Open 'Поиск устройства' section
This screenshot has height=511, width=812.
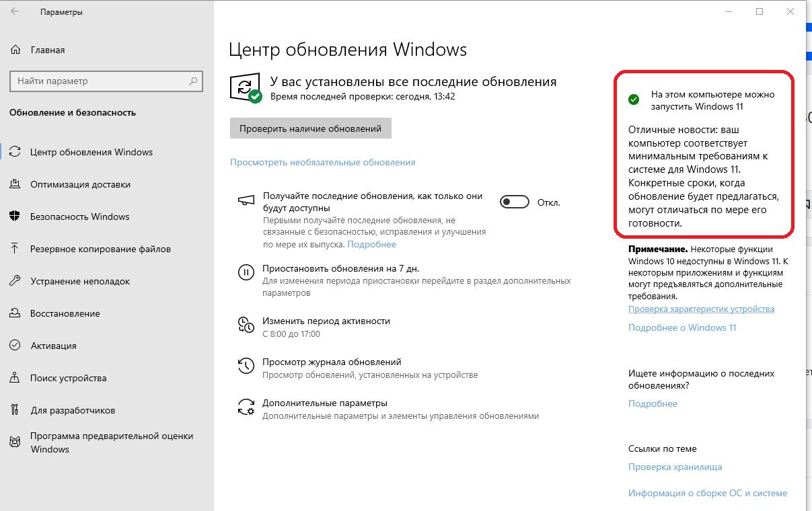(68, 378)
